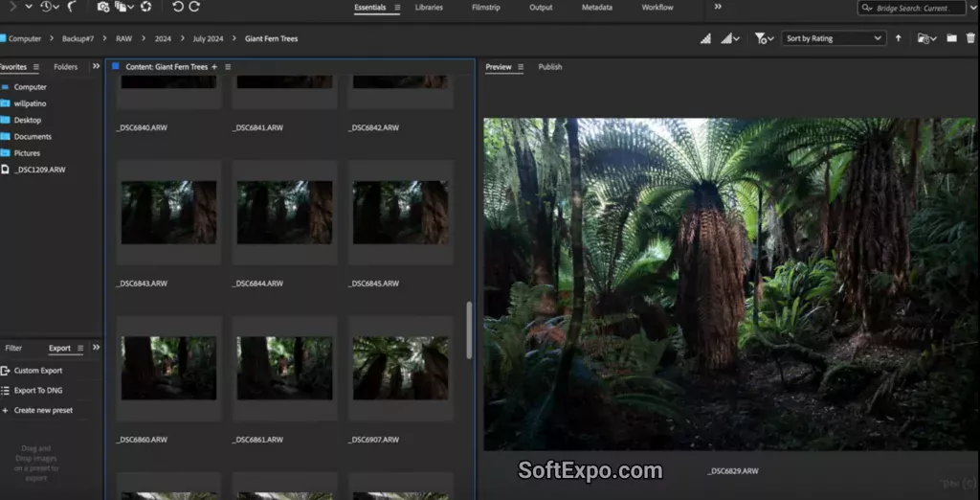The image size is (980, 500).
Task: Open the filter items by rating menu
Action: point(764,39)
